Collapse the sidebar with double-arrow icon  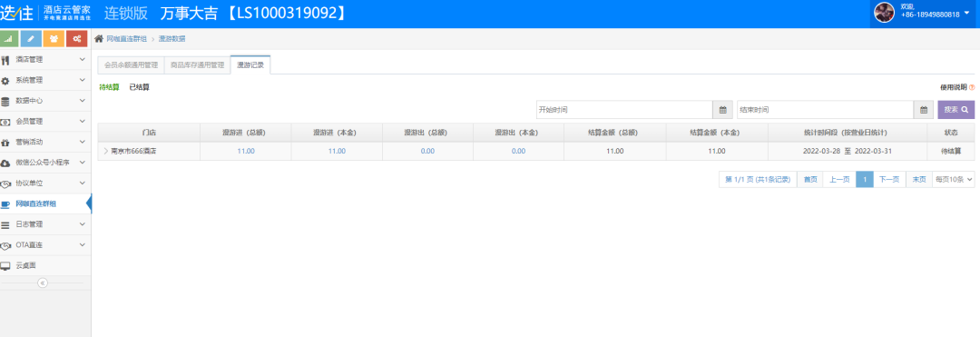pos(43,283)
